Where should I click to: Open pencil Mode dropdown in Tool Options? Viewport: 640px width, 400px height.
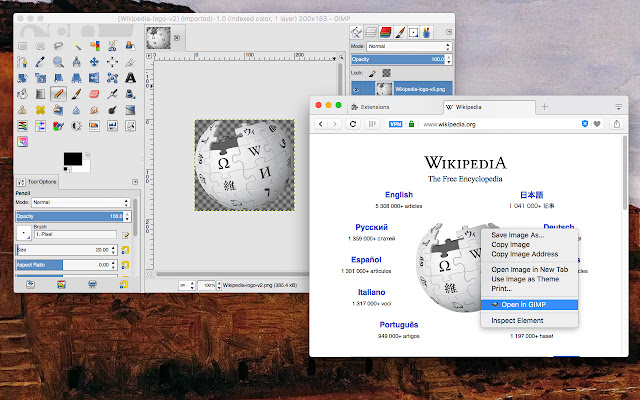click(78, 202)
